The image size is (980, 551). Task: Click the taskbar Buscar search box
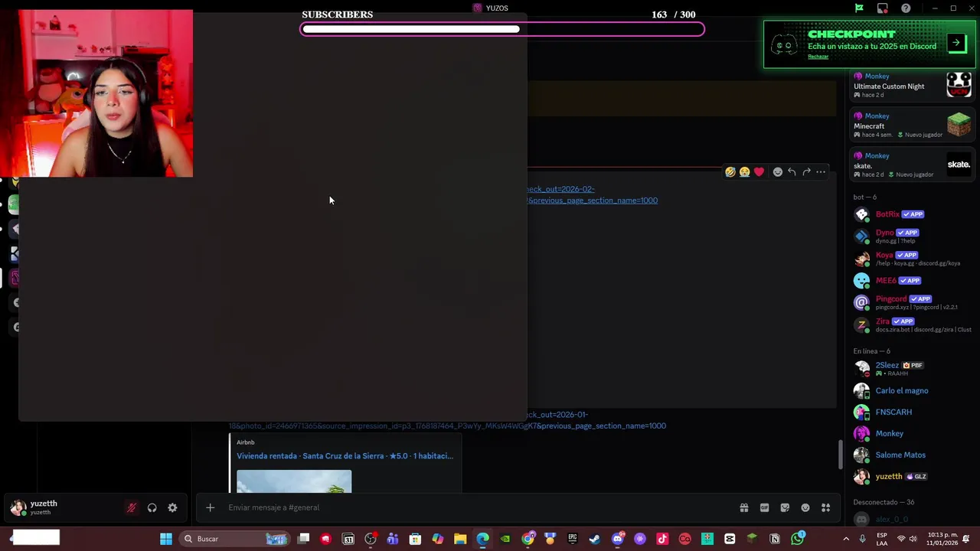234,539
